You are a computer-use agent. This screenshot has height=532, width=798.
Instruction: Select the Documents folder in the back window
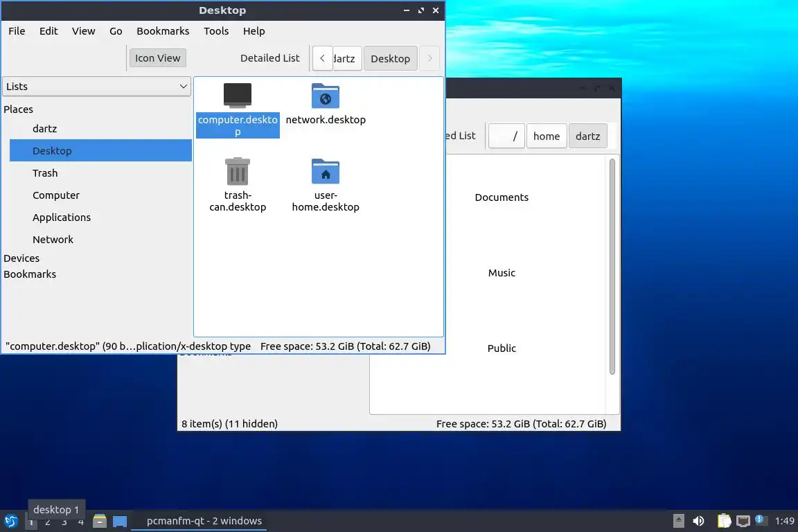[x=502, y=197]
